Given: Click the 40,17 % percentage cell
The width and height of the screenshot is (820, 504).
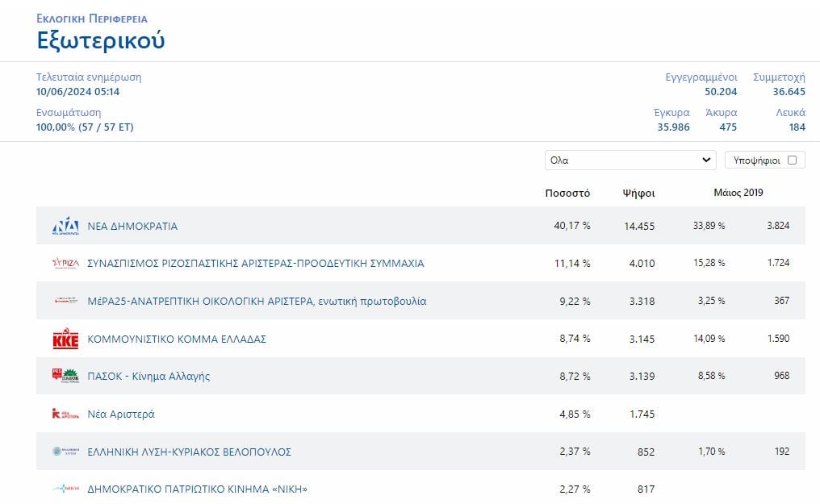Looking at the screenshot, I should click(572, 226).
